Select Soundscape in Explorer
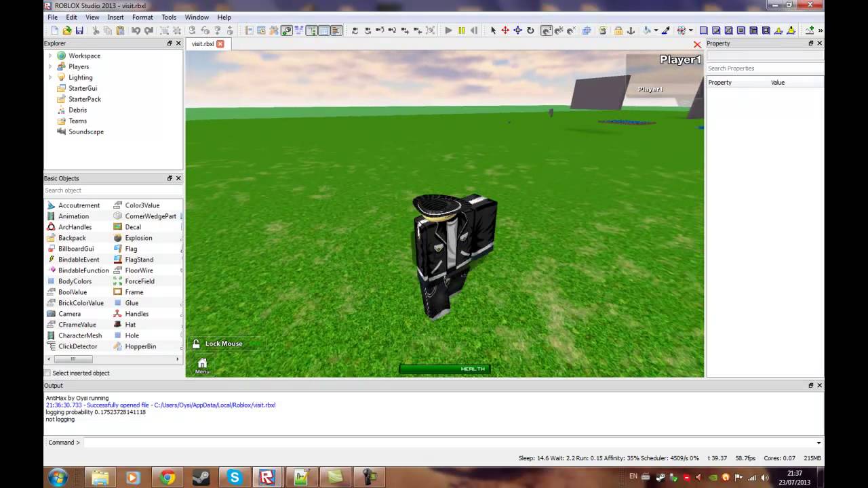868x488 pixels. [x=85, y=131]
